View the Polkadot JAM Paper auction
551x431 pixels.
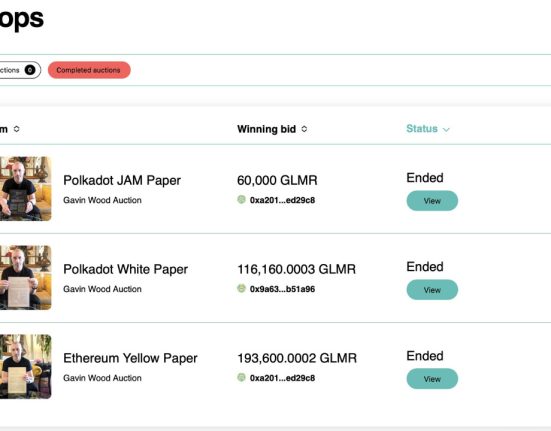(x=432, y=201)
